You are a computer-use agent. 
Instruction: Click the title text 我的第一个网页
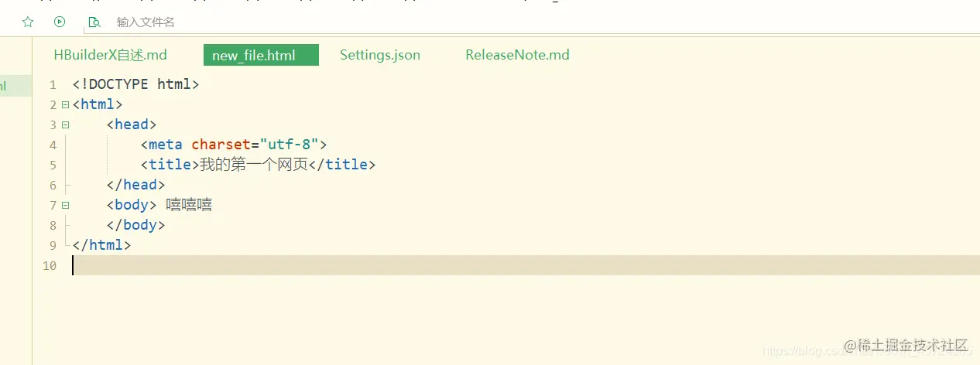(254, 165)
